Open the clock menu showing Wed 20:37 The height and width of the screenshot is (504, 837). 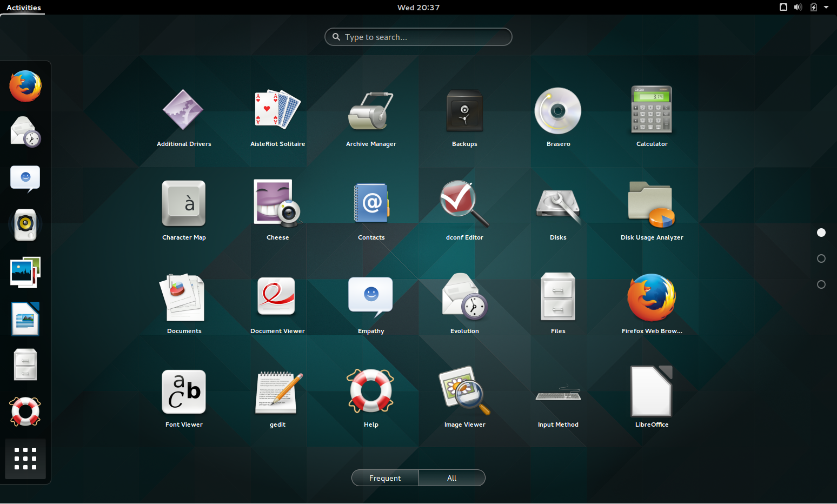pos(418,7)
